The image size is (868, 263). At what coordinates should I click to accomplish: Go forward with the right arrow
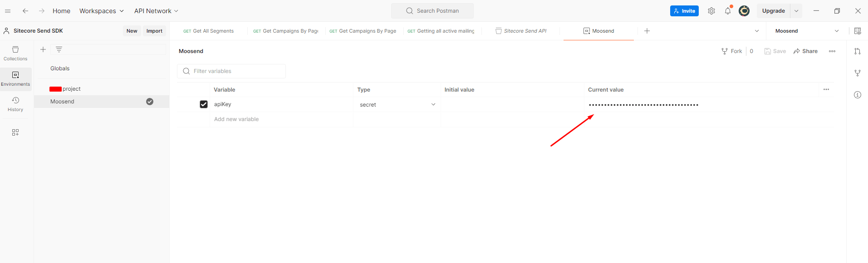point(42,11)
